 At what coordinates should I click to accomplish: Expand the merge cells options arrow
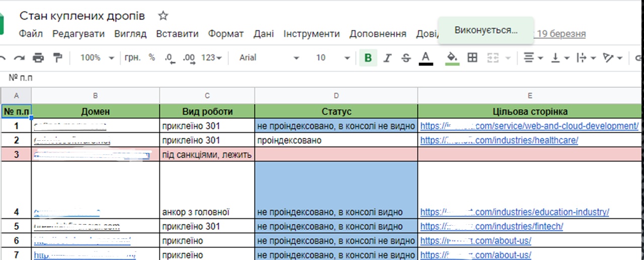click(x=507, y=58)
